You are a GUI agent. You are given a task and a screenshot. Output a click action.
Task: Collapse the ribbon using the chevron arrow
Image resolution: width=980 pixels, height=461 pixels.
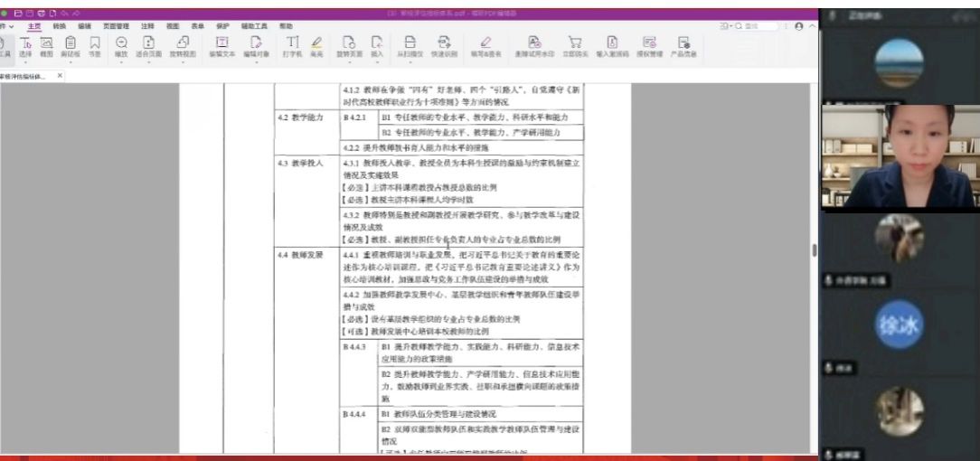(811, 27)
